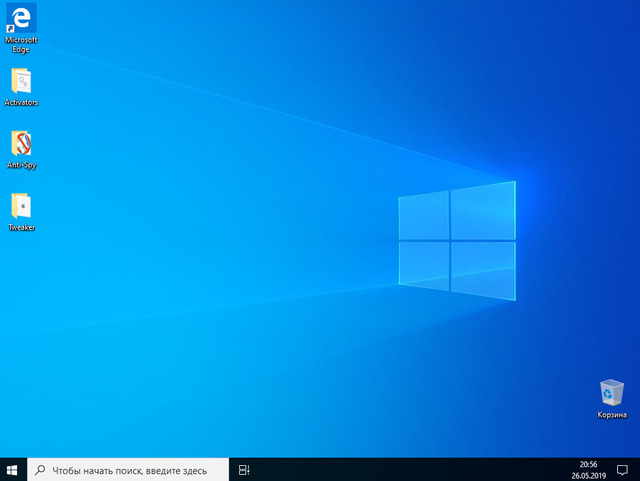The width and height of the screenshot is (640, 481).
Task: Open the Microsoft Edge desktop shortcut
Action: tap(21, 18)
